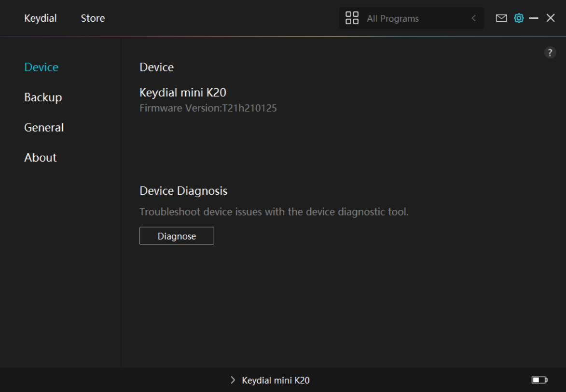Expand the device list arrow in bottom bar
This screenshot has width=566, height=392.
233,380
